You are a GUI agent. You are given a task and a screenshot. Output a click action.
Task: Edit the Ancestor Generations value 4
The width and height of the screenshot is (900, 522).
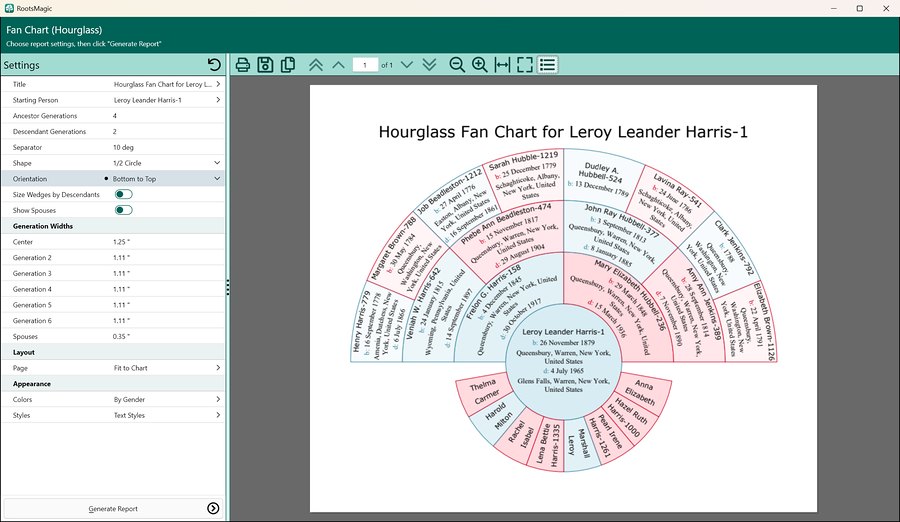click(x=115, y=115)
